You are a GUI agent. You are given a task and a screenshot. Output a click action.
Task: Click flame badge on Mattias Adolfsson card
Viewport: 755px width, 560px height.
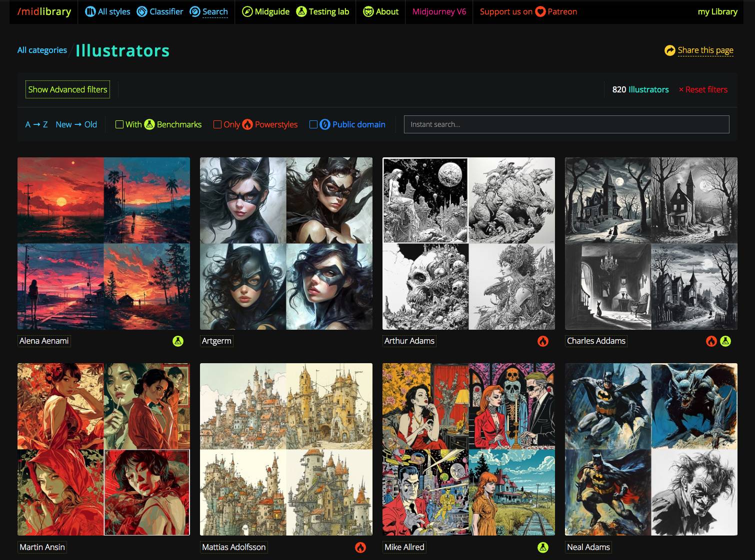tap(360, 548)
